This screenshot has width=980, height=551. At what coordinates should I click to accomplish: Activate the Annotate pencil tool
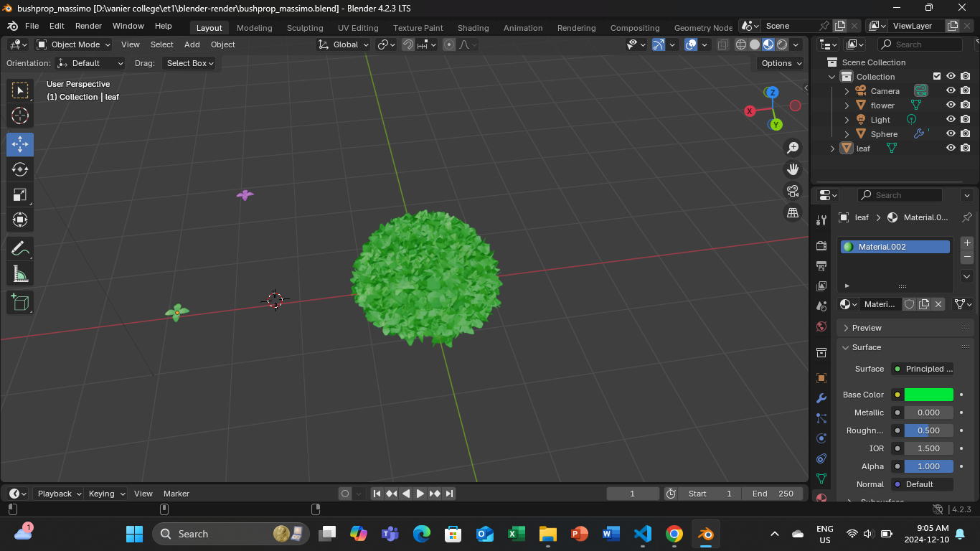tap(20, 249)
